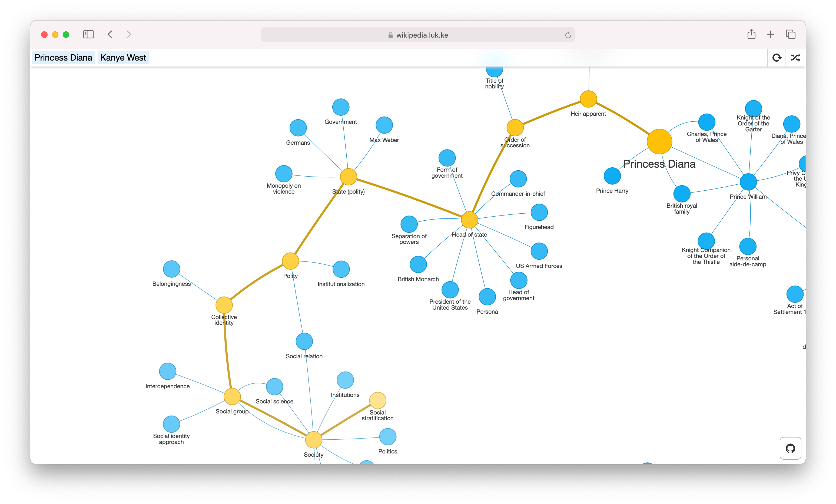This screenshot has height=504, width=836.
Task: Select the Commander-in-chief node
Action: pos(518,179)
